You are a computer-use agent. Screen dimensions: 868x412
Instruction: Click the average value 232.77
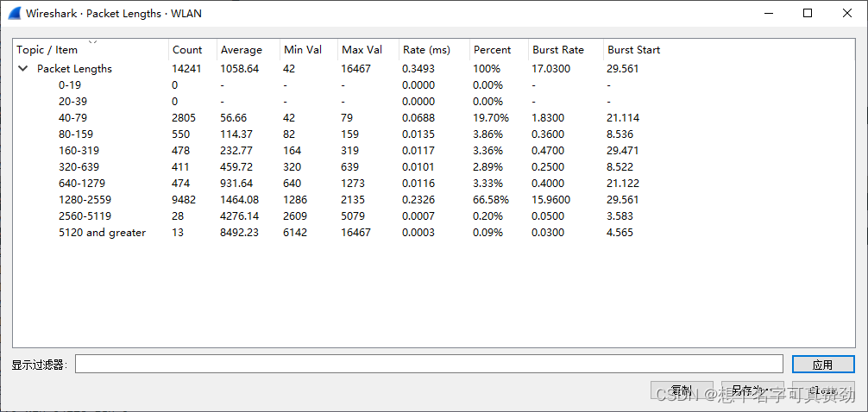237,151
